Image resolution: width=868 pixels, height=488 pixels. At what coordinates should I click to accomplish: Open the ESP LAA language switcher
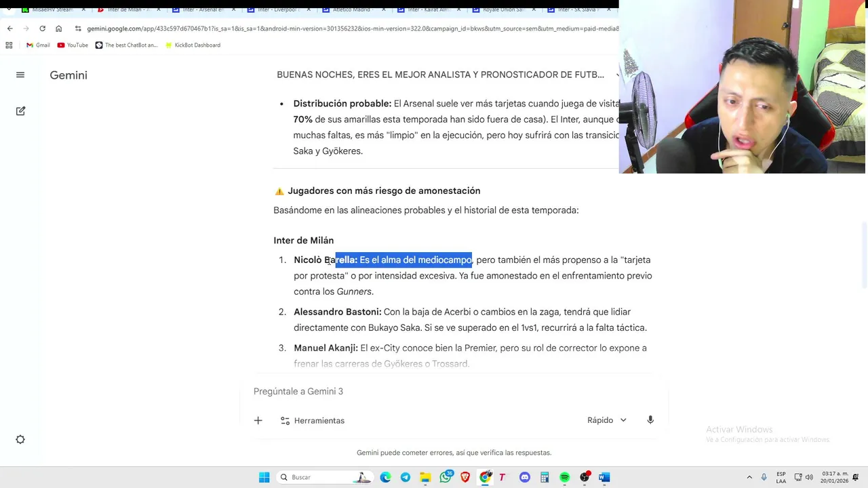coord(781,477)
